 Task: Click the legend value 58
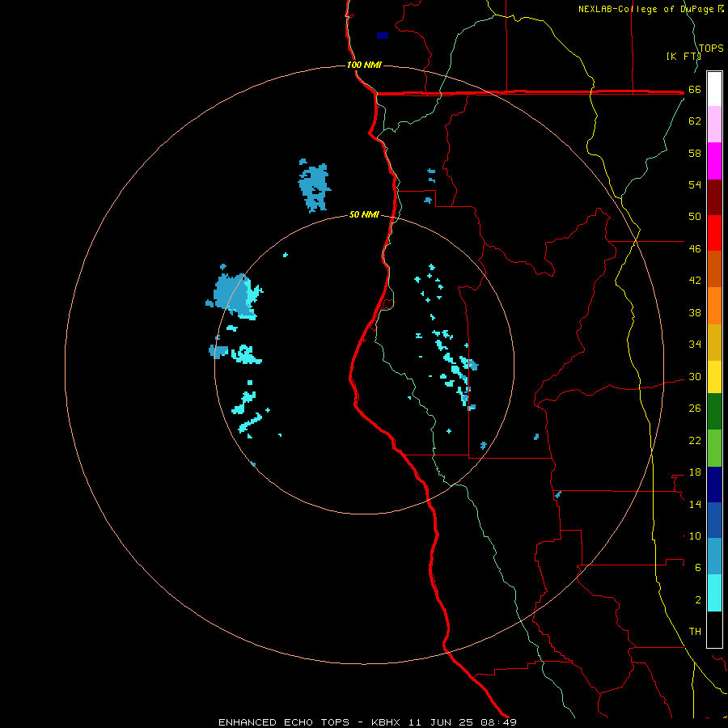(695, 153)
